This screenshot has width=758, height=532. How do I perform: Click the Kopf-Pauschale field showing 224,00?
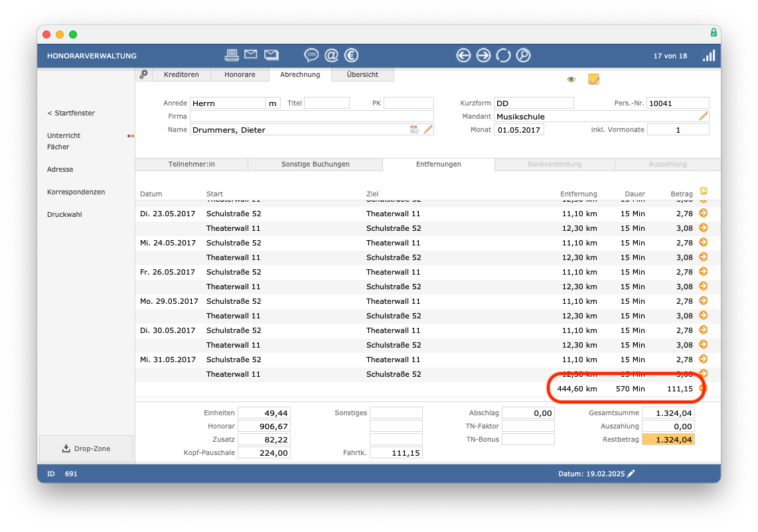(x=264, y=453)
